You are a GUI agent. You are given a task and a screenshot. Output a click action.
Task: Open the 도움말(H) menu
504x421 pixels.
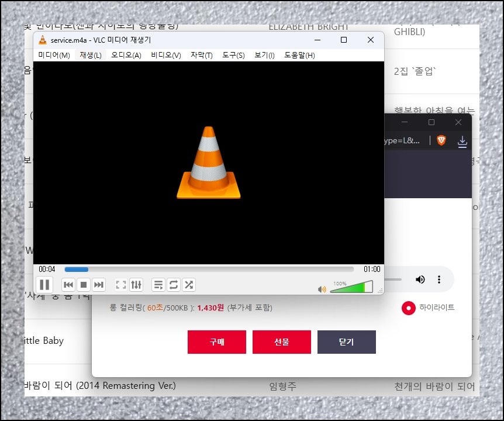[299, 56]
